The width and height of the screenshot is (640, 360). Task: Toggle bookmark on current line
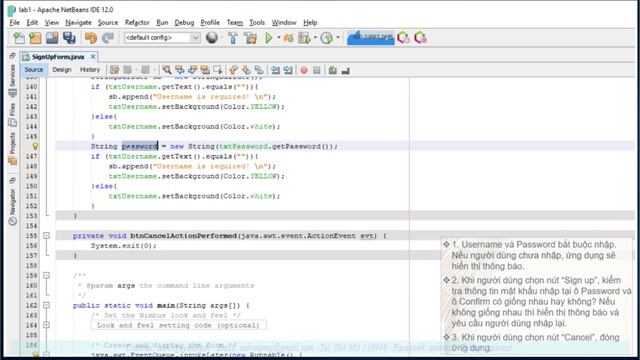[x=259, y=70]
